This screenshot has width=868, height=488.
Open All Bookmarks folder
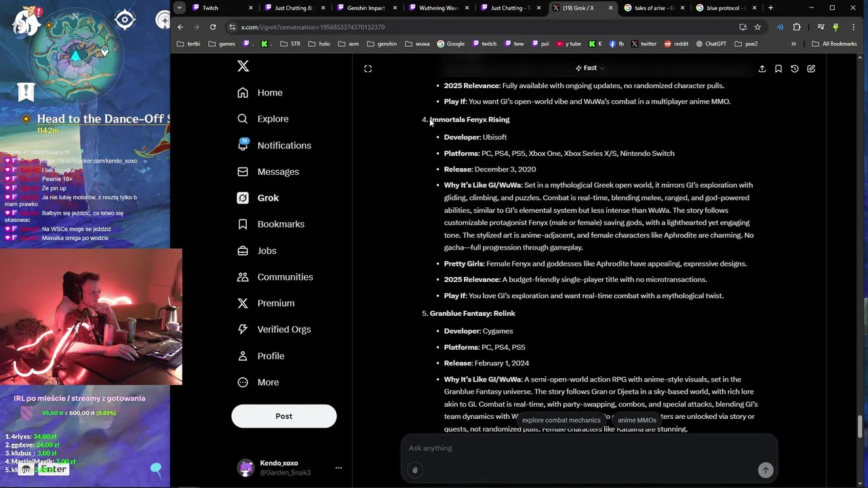tap(834, 44)
